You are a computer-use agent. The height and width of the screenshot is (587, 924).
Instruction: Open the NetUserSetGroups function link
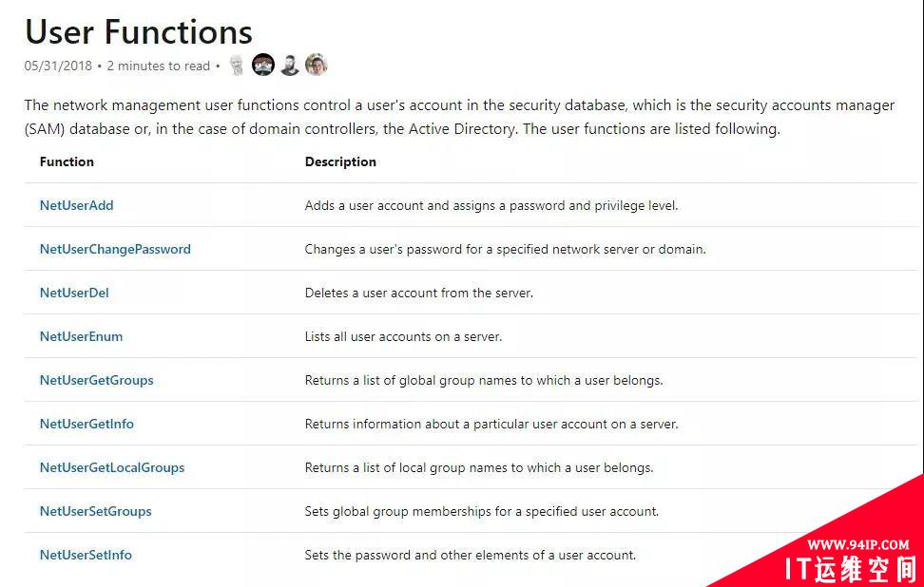click(95, 511)
